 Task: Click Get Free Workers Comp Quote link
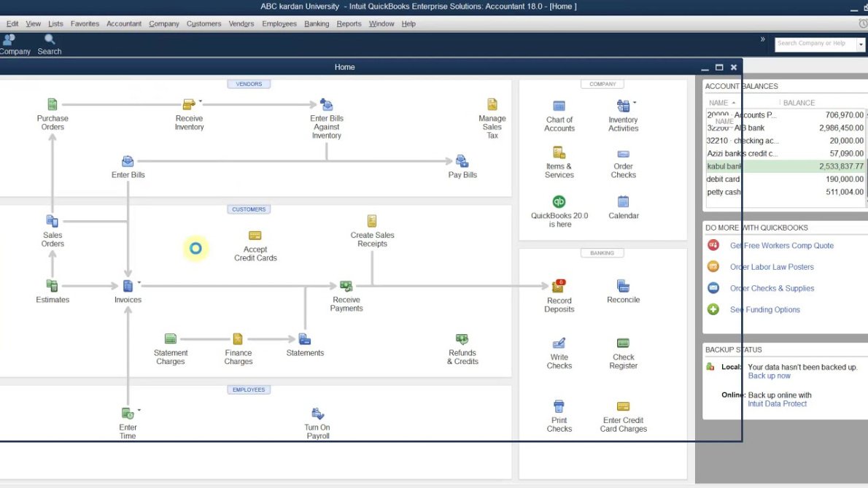pyautogui.click(x=782, y=246)
